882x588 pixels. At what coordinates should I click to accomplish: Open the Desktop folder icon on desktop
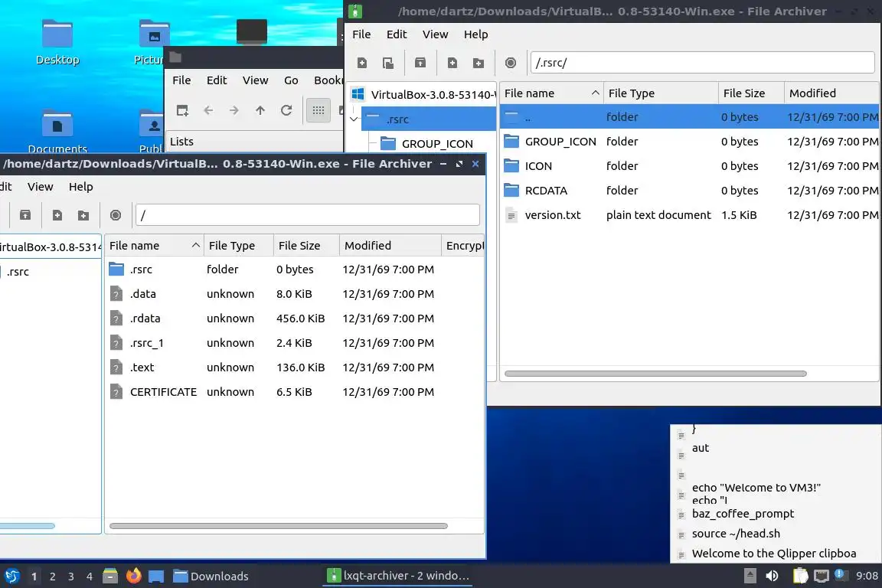57,42
